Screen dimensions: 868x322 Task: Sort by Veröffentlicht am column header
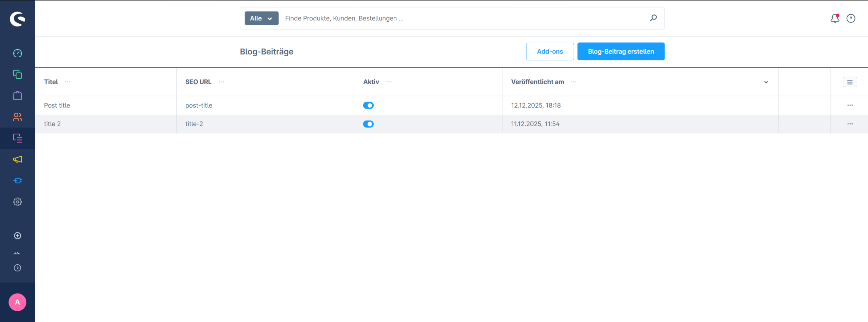[537, 82]
